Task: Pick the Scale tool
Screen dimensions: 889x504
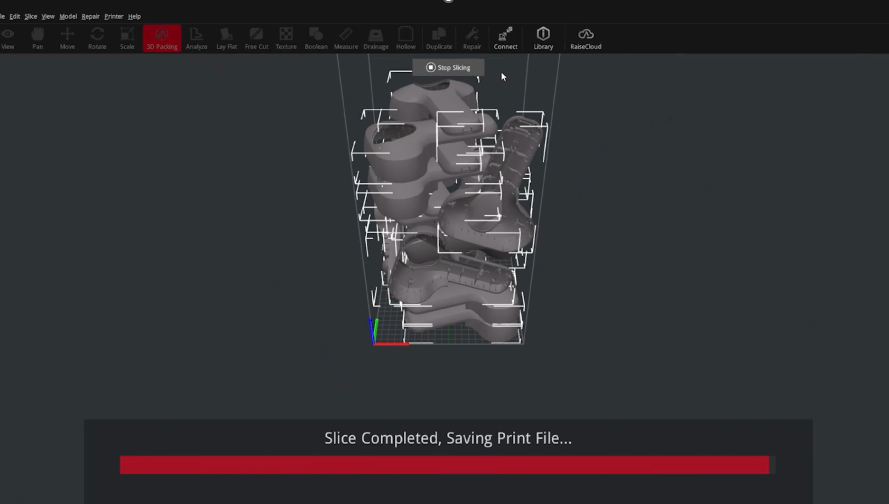Action: 127,39
